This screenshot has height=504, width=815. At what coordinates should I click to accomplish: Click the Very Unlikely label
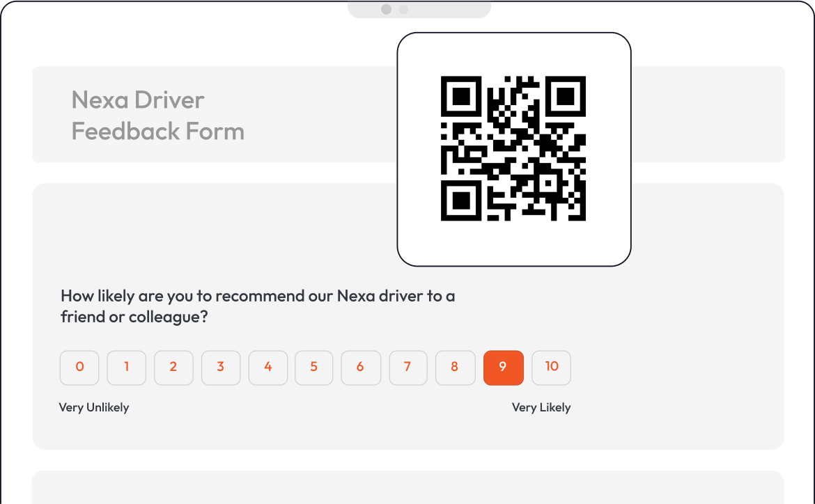pyautogui.click(x=94, y=407)
